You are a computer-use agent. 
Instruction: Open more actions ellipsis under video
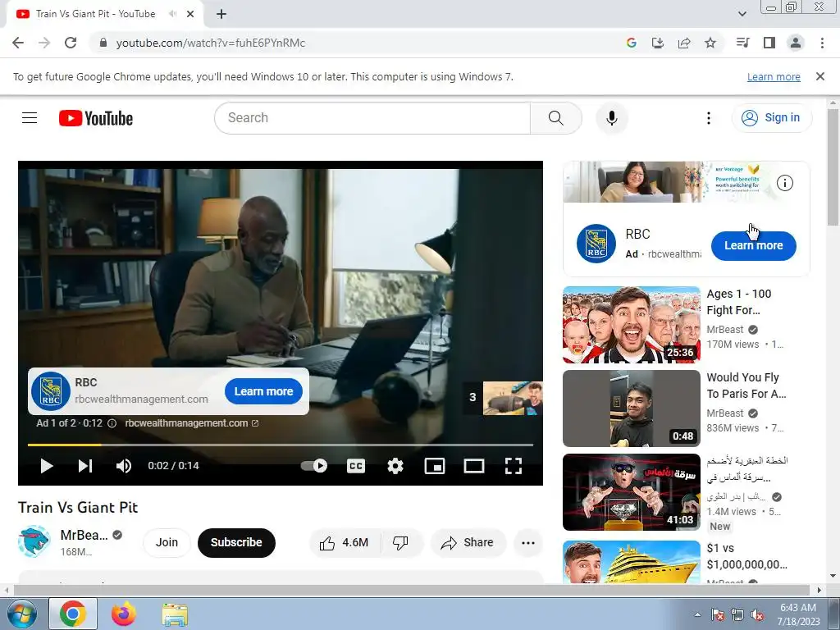tap(528, 543)
